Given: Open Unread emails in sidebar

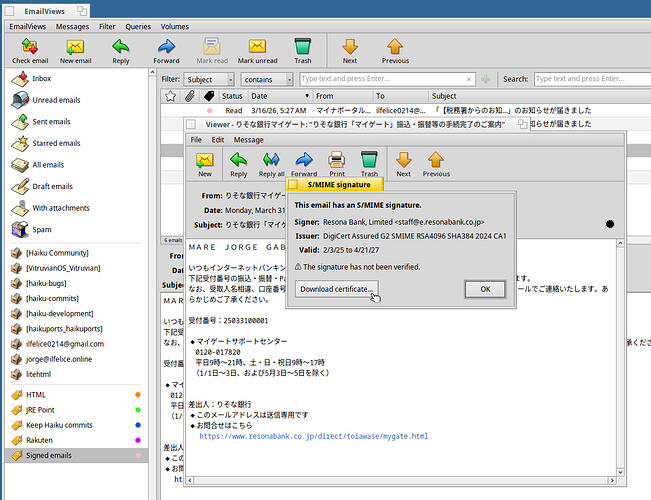Looking at the screenshot, I should pyautogui.click(x=77, y=100).
